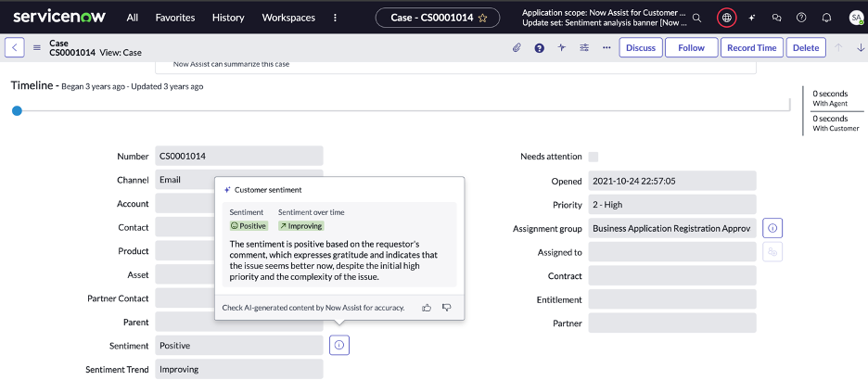Go to next record down arrow
The image size is (868, 380).
(861, 47)
